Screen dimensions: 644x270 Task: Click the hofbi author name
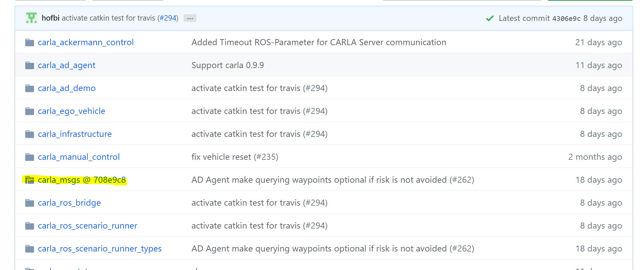(51, 18)
